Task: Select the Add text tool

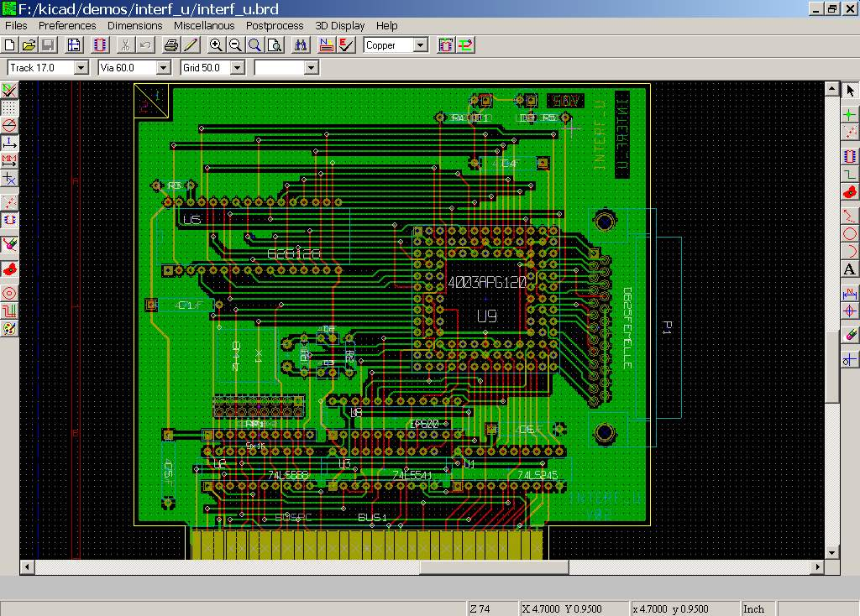Action: 850,269
